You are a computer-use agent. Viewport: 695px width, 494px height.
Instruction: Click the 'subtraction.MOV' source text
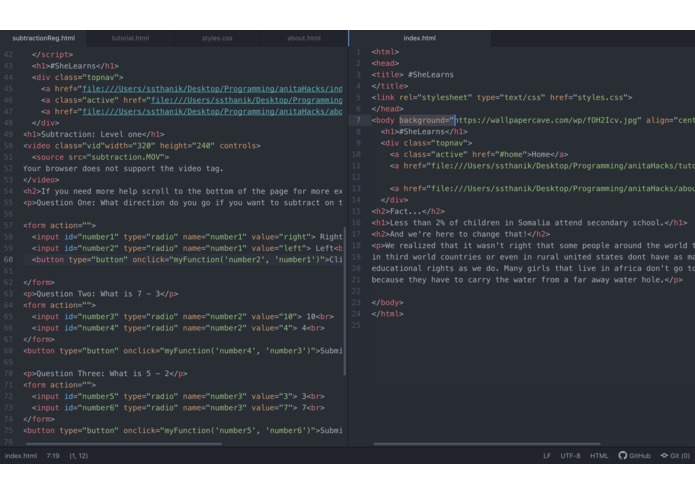(128, 157)
